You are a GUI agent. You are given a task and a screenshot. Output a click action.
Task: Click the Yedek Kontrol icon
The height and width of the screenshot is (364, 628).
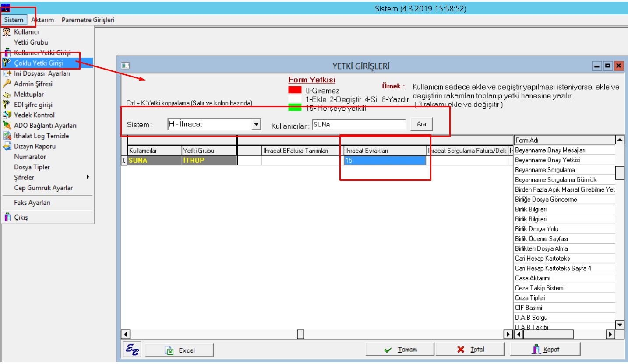click(x=7, y=115)
